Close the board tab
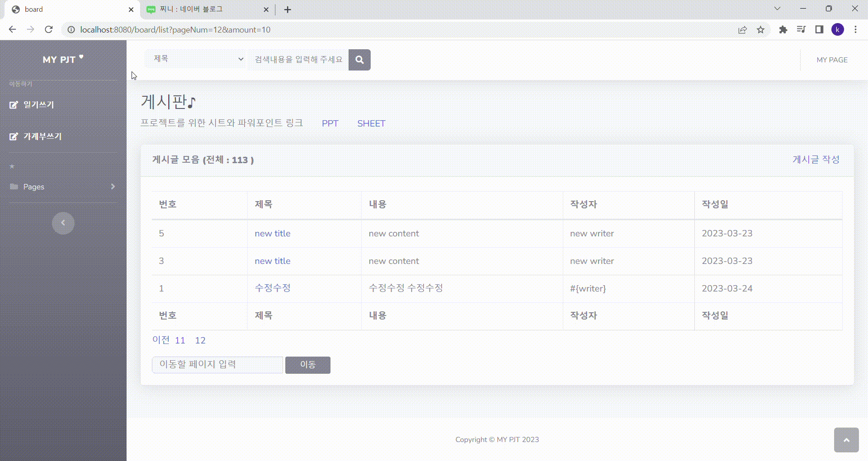This screenshot has height=461, width=868. (131, 9)
